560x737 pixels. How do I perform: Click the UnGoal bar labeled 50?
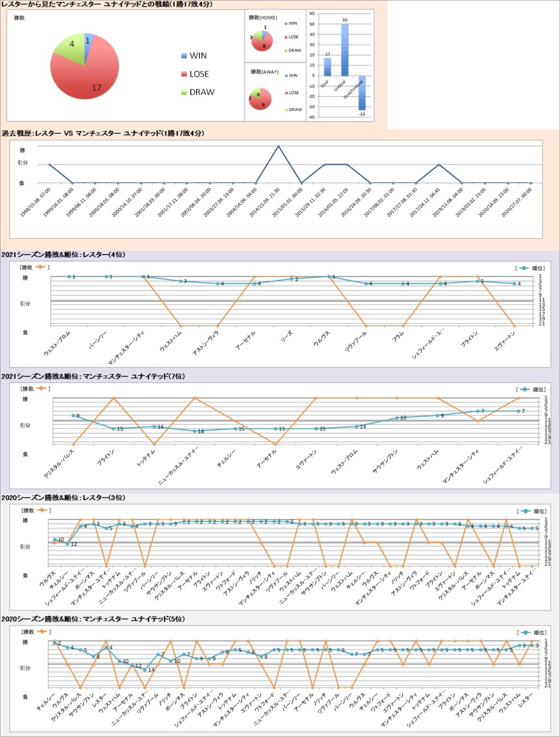tap(344, 50)
